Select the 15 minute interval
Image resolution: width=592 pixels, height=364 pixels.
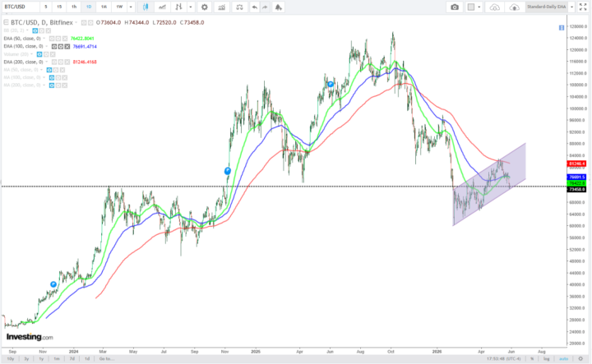(59, 7)
